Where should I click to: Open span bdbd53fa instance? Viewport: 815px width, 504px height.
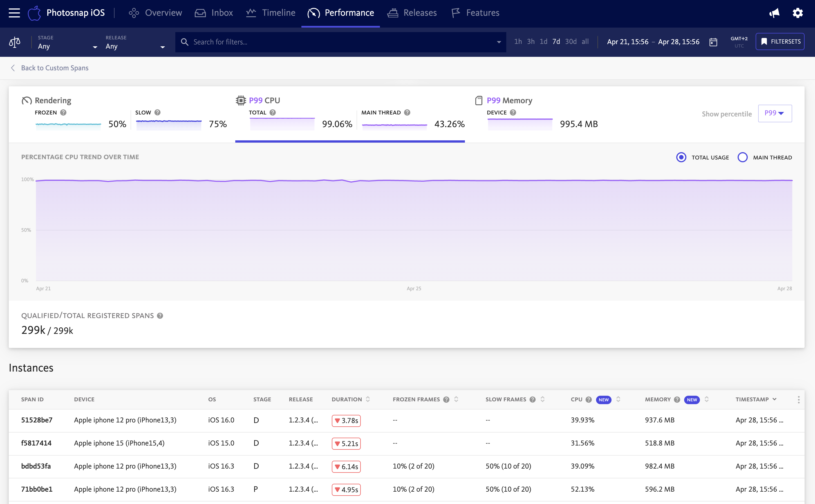coord(36,466)
